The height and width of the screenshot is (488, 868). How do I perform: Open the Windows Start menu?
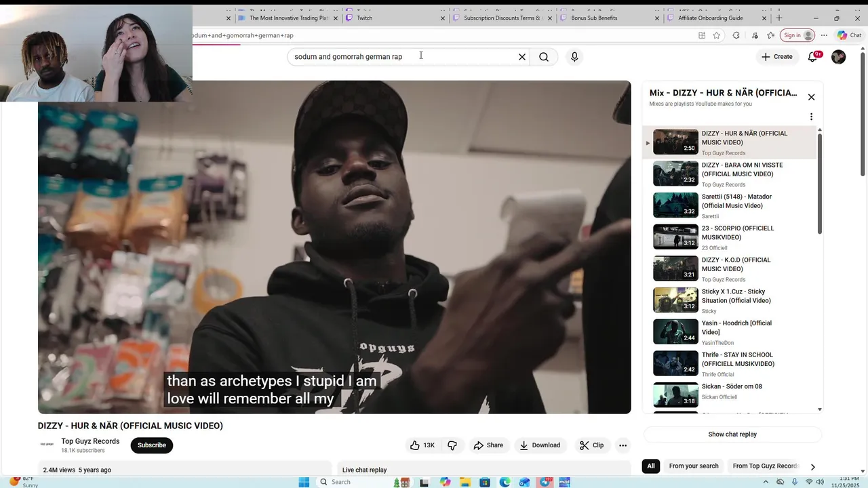(x=304, y=482)
